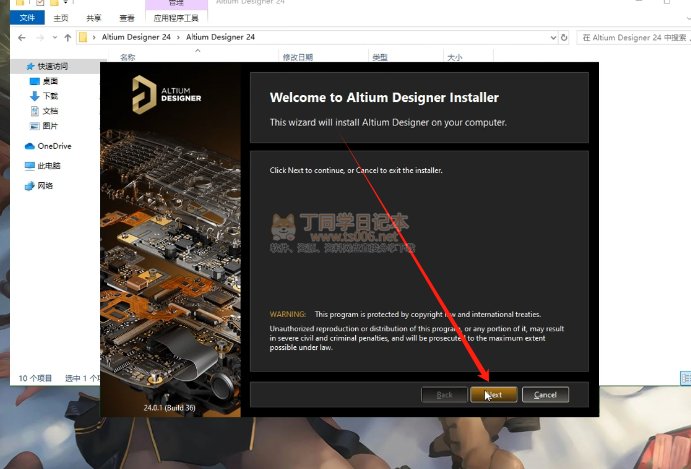The height and width of the screenshot is (469, 691).
Task: Sort by 大小 column header
Action: click(x=455, y=57)
